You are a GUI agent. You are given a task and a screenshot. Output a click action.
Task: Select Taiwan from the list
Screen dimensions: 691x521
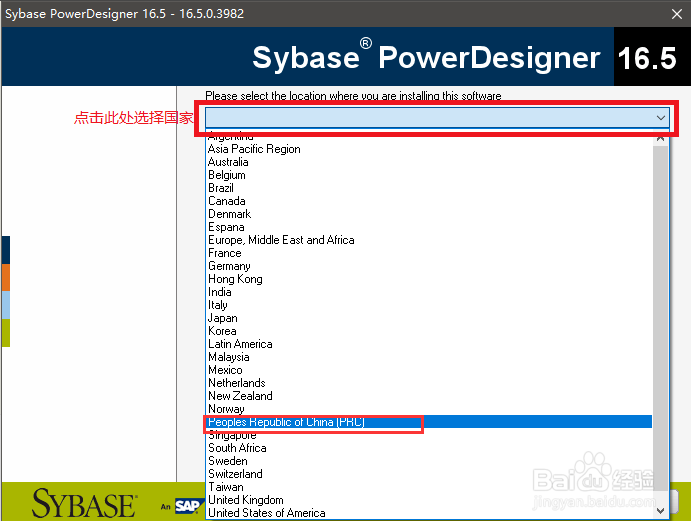pos(430,487)
